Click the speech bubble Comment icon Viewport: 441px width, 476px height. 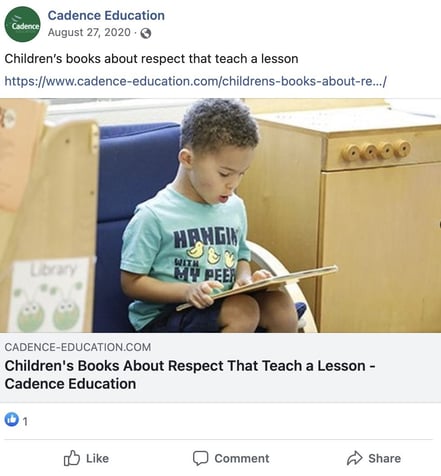click(x=201, y=458)
